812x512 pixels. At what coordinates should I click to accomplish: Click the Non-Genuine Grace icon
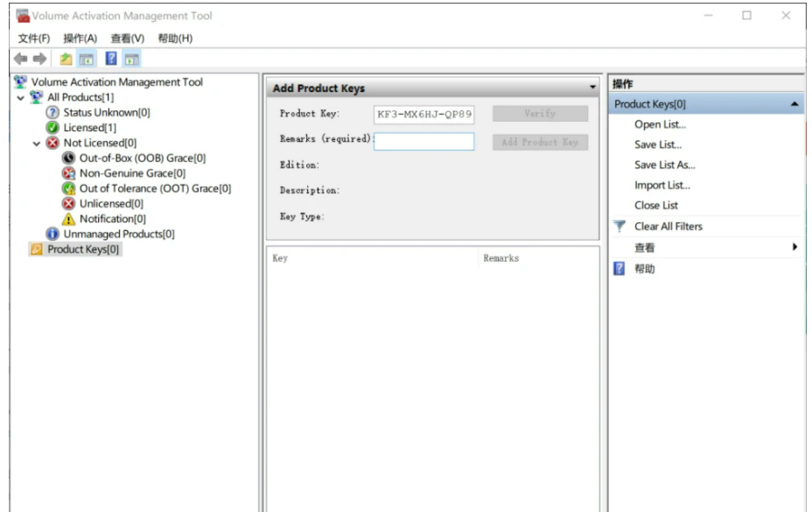click(68, 173)
